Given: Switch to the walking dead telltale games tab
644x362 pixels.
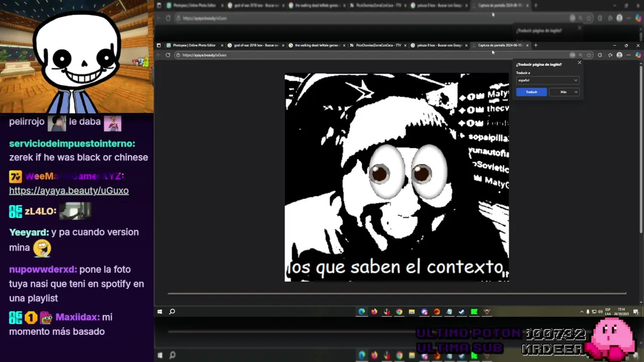Looking at the screenshot, I should (x=316, y=45).
